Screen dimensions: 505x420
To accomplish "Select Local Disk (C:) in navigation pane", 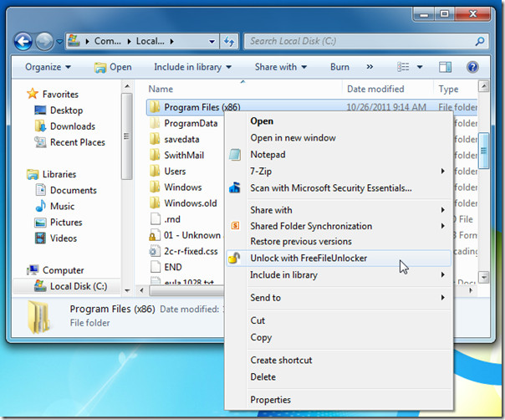I will point(77,286).
